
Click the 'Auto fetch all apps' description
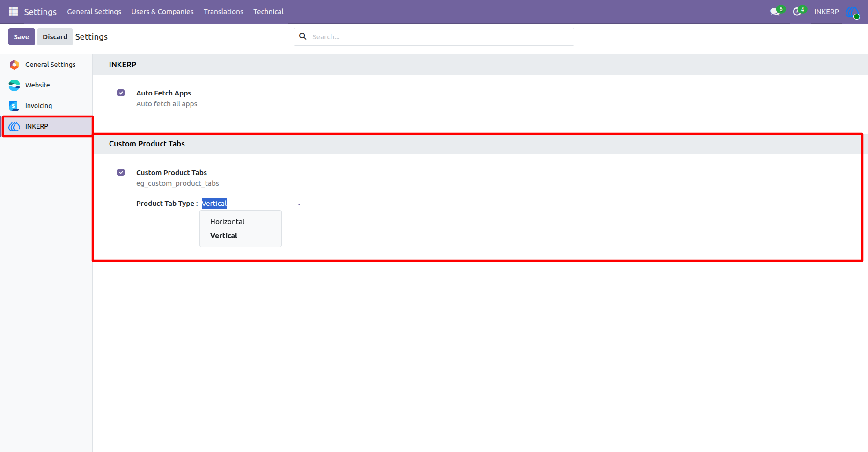pyautogui.click(x=167, y=104)
